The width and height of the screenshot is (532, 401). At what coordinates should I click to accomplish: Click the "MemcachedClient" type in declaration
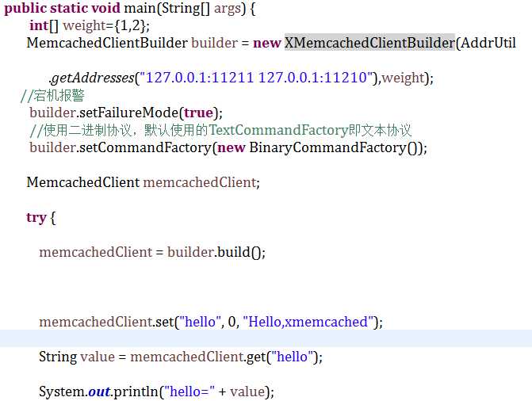coord(83,182)
